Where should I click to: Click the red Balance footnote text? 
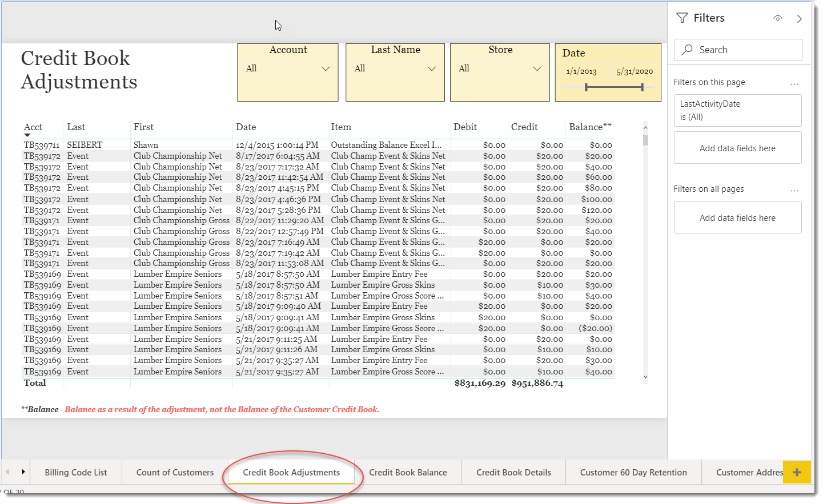pyautogui.click(x=222, y=409)
